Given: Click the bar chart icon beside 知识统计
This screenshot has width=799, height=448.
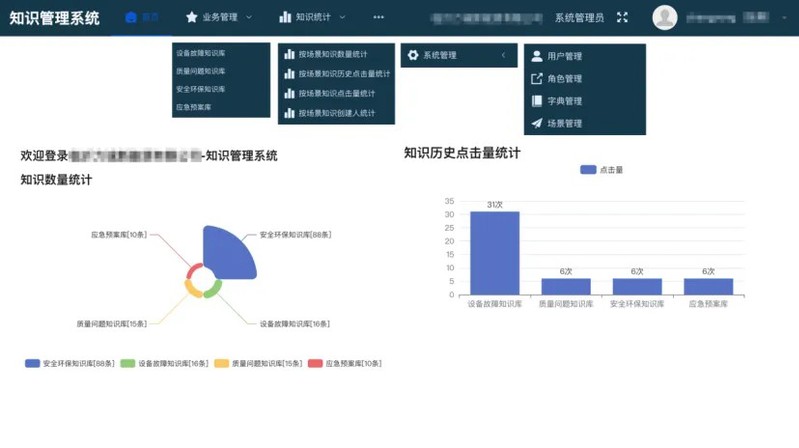Looking at the screenshot, I should coord(285,17).
